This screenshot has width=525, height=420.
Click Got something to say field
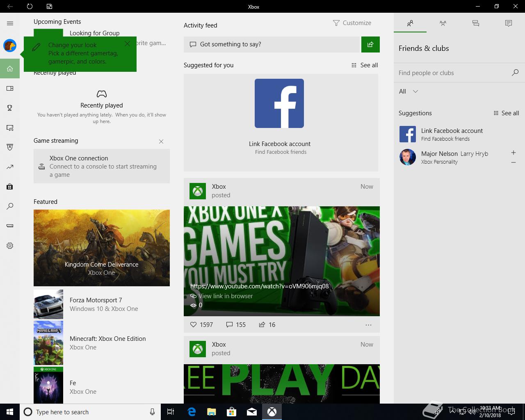(x=272, y=44)
